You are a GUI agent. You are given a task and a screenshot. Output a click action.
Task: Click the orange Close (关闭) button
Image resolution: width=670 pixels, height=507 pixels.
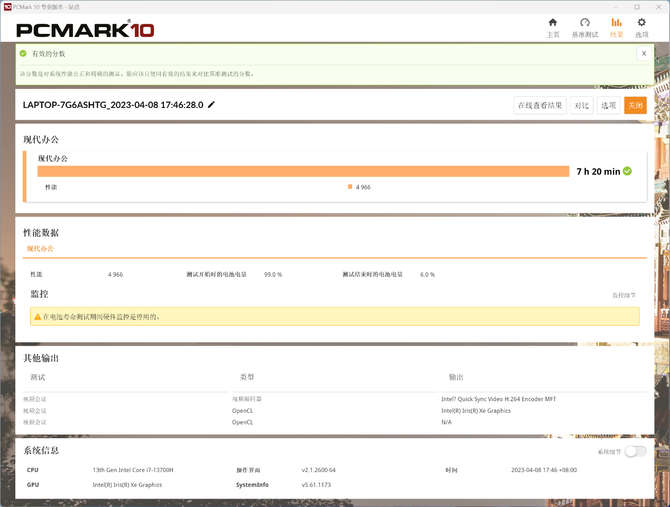635,106
